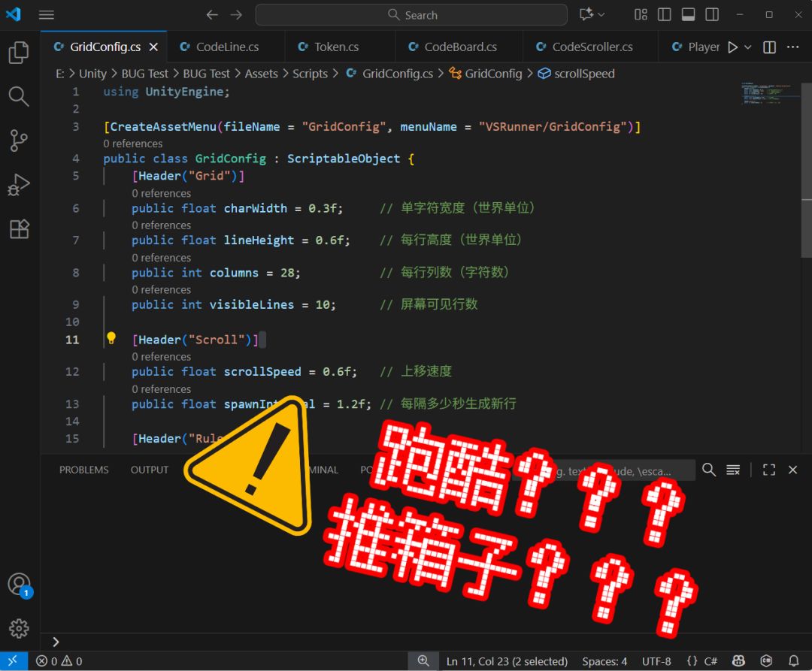Click the code minimap

[x=770, y=94]
